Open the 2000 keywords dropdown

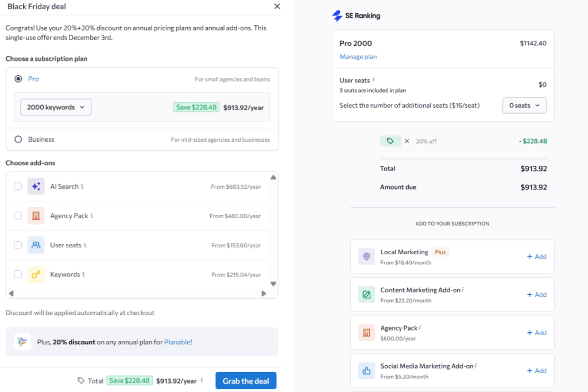[x=56, y=107]
